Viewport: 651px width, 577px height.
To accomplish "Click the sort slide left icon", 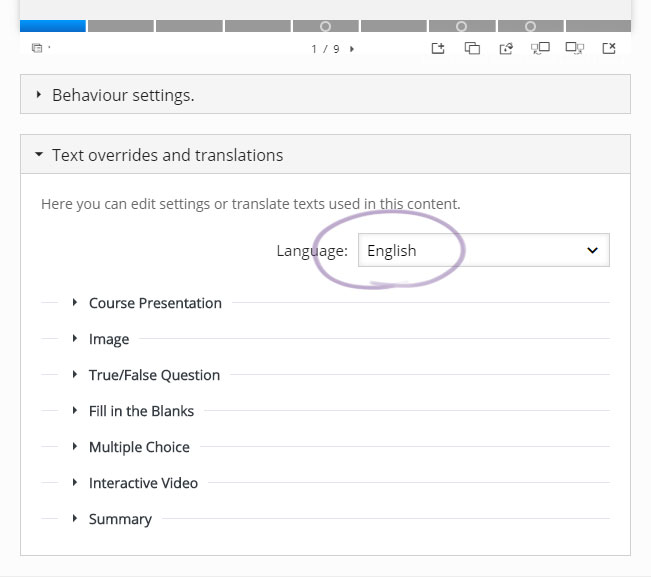I will (540, 49).
